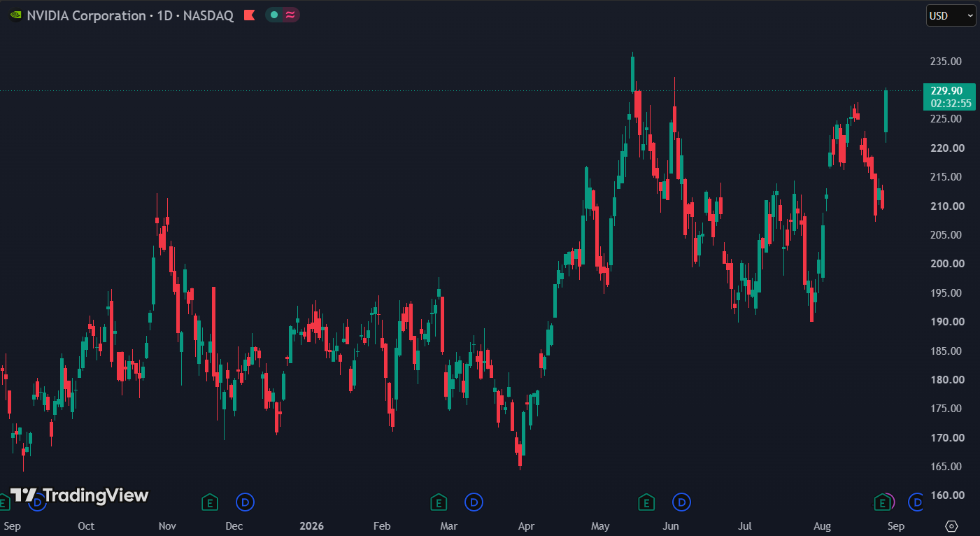The height and width of the screenshot is (536, 980).
Task: Click the NVIDIA Corporation symbol title
Action: click(86, 15)
